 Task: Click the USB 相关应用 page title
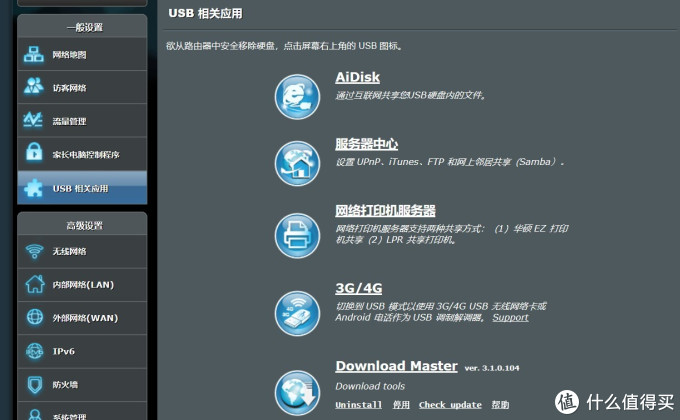[x=205, y=13]
